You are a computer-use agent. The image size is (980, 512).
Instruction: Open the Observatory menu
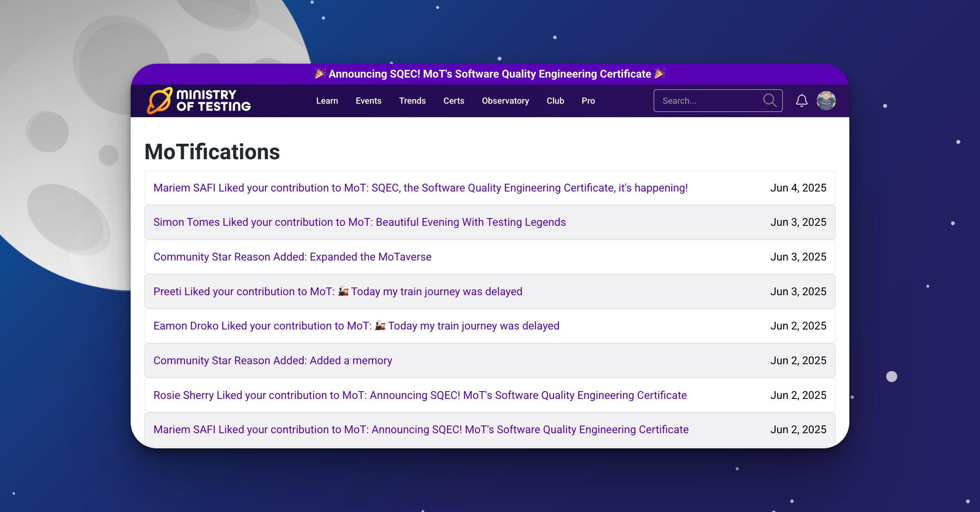[506, 101]
